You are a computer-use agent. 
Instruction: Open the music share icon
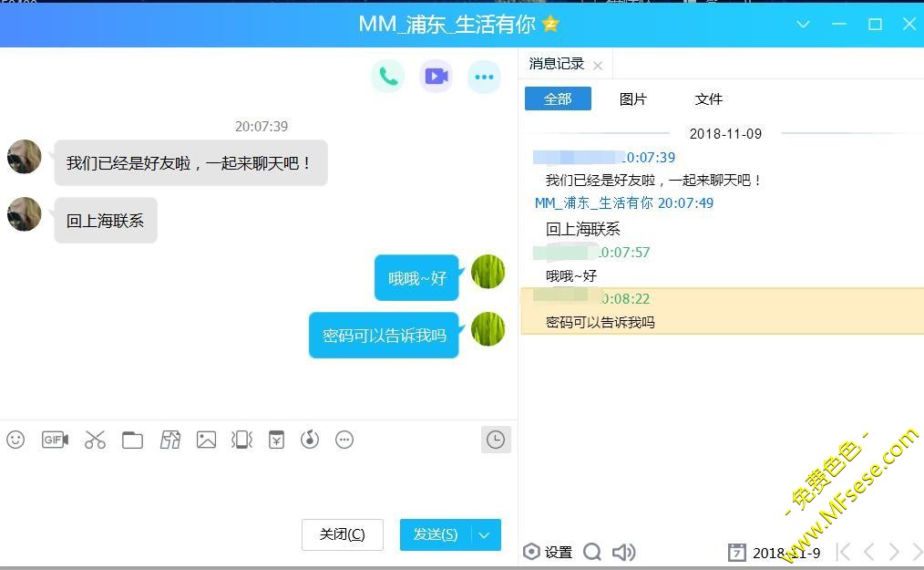click(x=310, y=440)
